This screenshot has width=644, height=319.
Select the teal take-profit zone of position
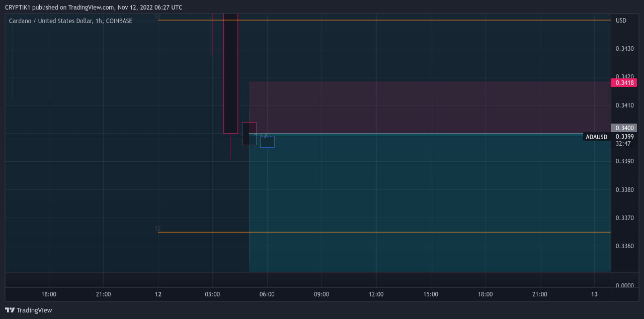click(x=430, y=203)
